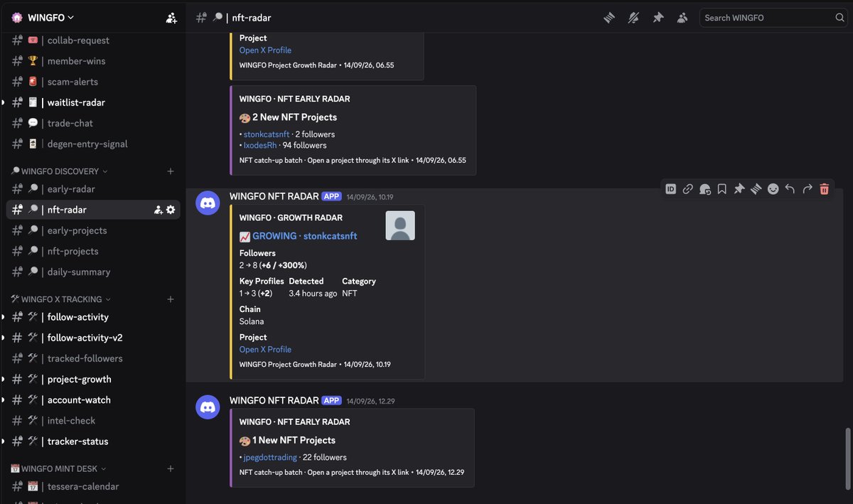The height and width of the screenshot is (504, 853).
Task: Reply to message with arrow icon
Action: (790, 189)
